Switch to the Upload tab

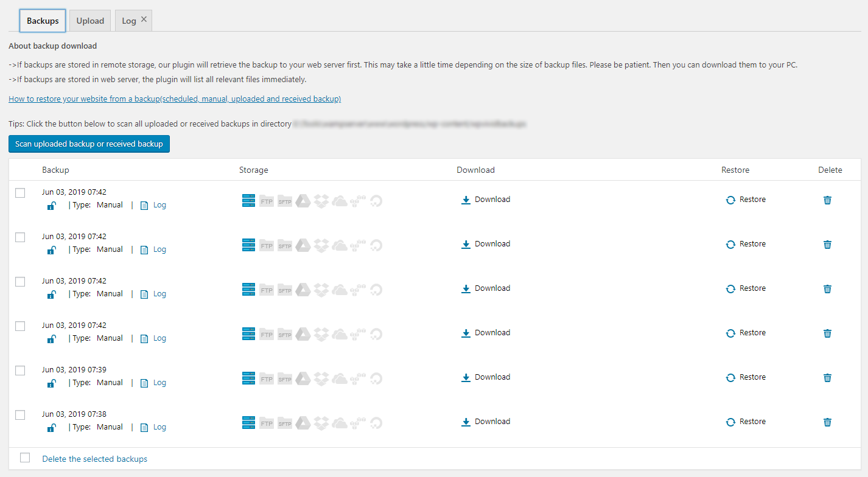click(x=90, y=21)
